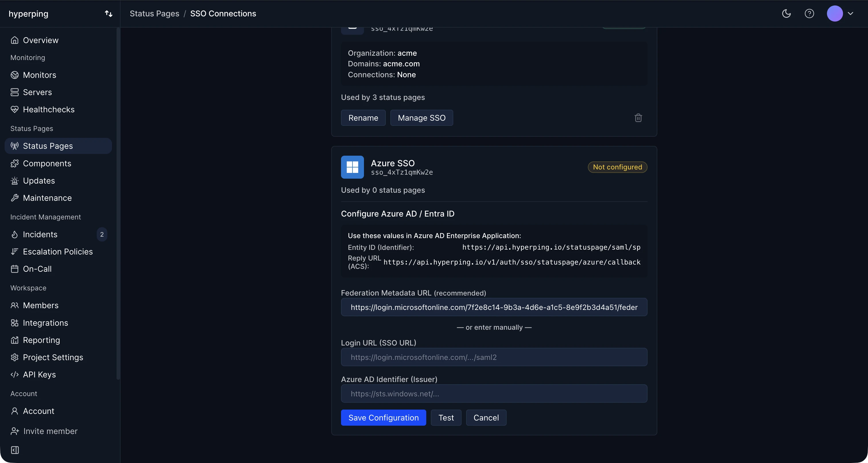Focus the Federation Metadata URL field
Image resolution: width=868 pixels, height=463 pixels.
pyautogui.click(x=494, y=307)
